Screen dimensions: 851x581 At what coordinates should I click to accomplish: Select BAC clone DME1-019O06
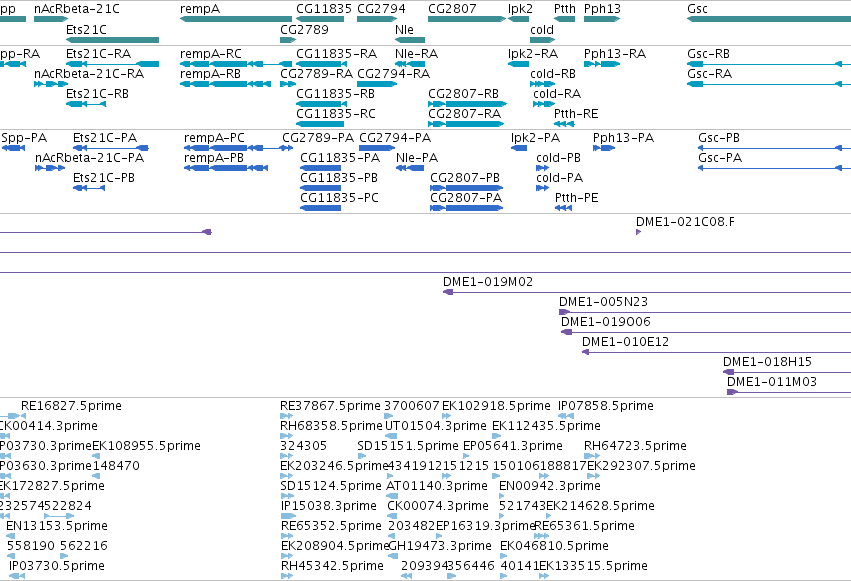click(x=606, y=322)
